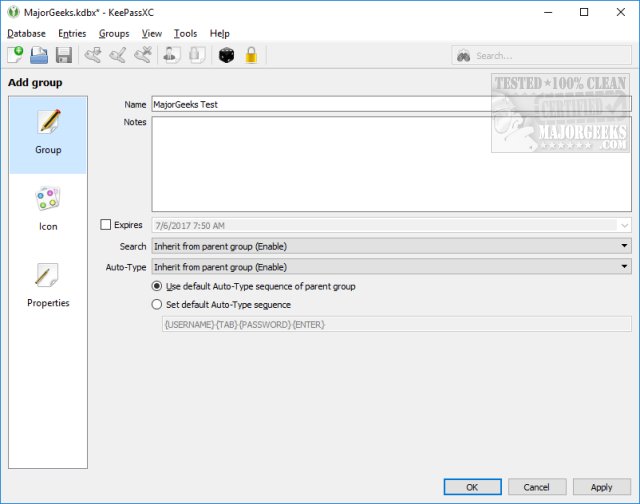Minimize the KeePassXC window
Screen dimensions: 640x504
pos(548,12)
